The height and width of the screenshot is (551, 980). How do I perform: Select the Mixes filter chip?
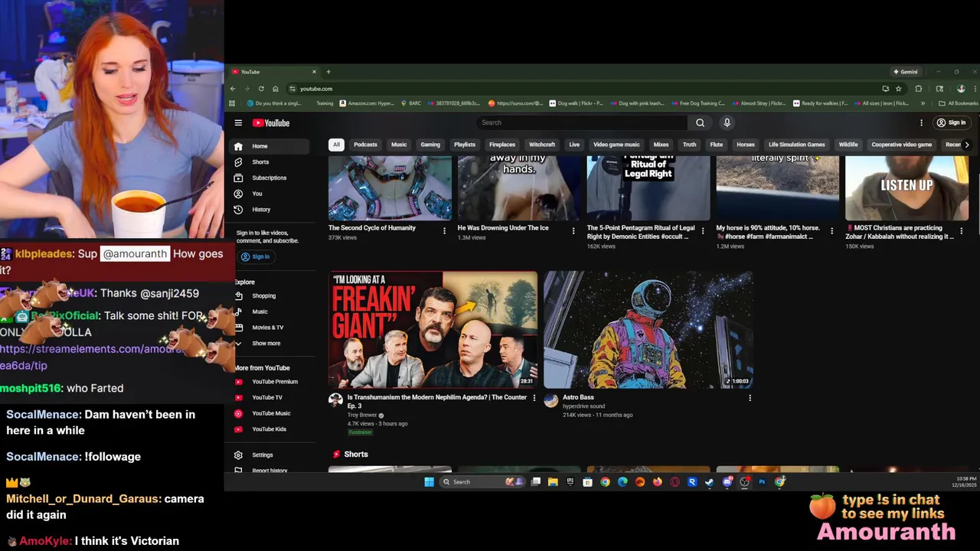coord(661,145)
